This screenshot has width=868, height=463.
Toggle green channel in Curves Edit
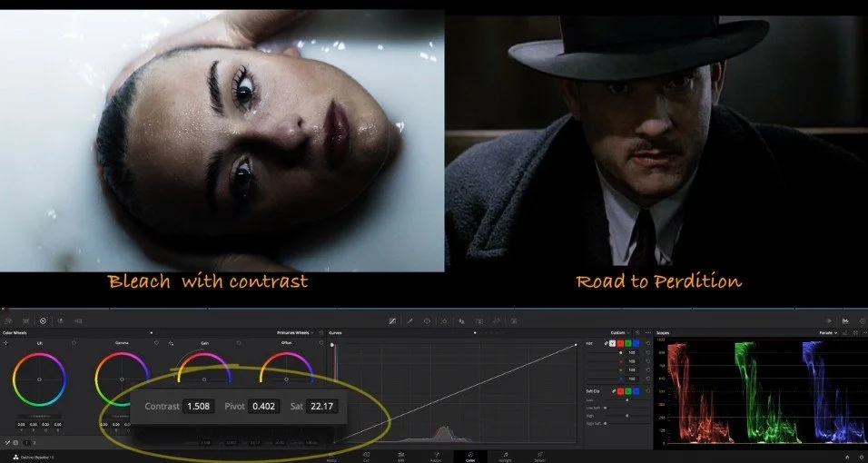[628, 343]
